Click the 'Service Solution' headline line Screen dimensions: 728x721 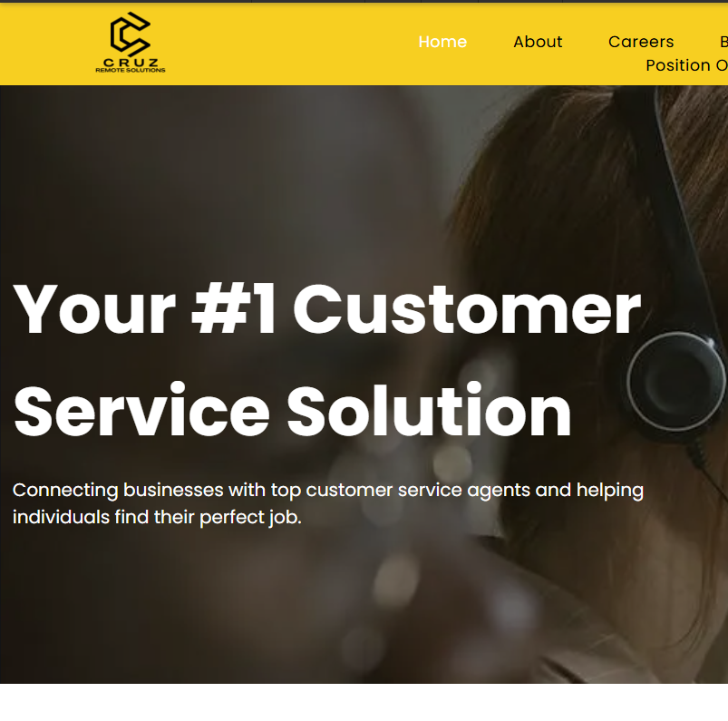tap(293, 411)
